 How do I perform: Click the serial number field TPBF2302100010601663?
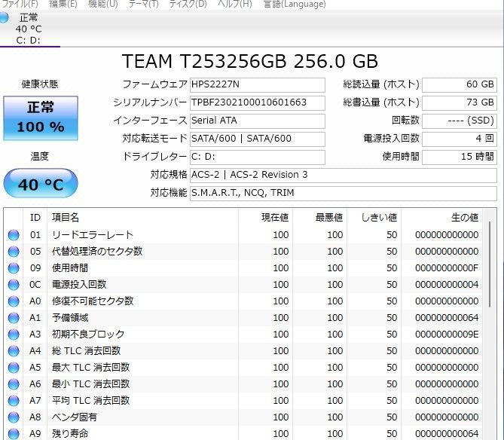click(257, 103)
